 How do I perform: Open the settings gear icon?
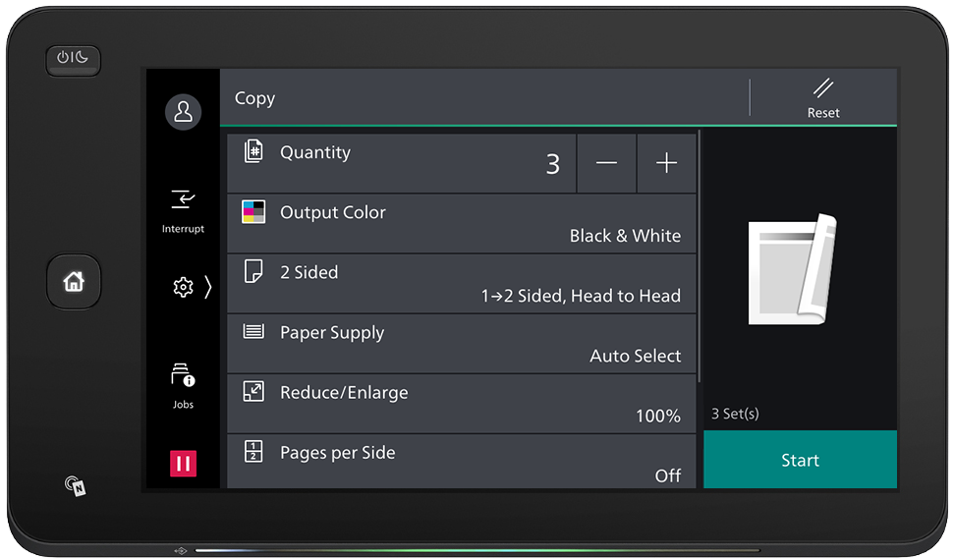coord(183,287)
